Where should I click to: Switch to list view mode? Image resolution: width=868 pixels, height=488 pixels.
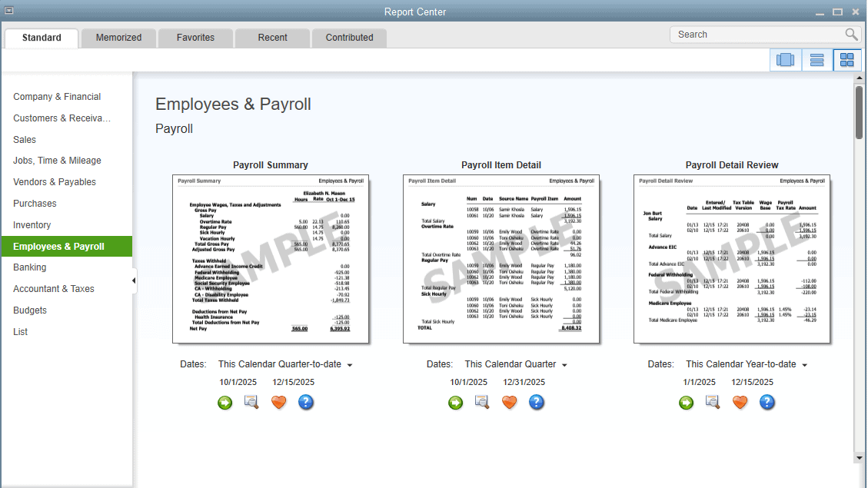[816, 59]
